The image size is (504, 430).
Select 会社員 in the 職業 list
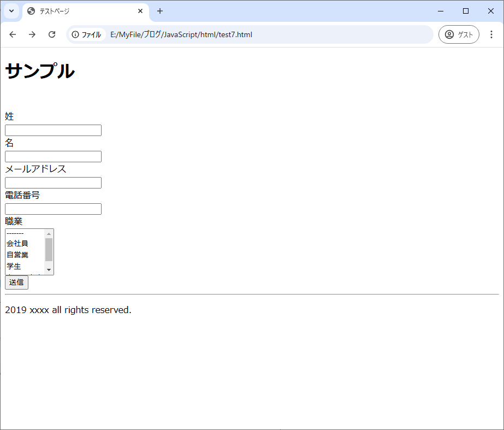tap(25, 244)
